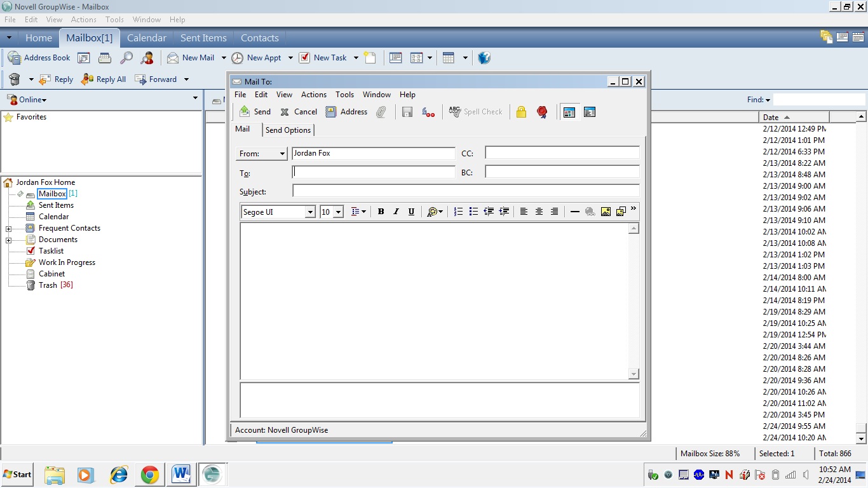Click the signature icon with red dots
This screenshot has width=868, height=488.
tap(429, 112)
